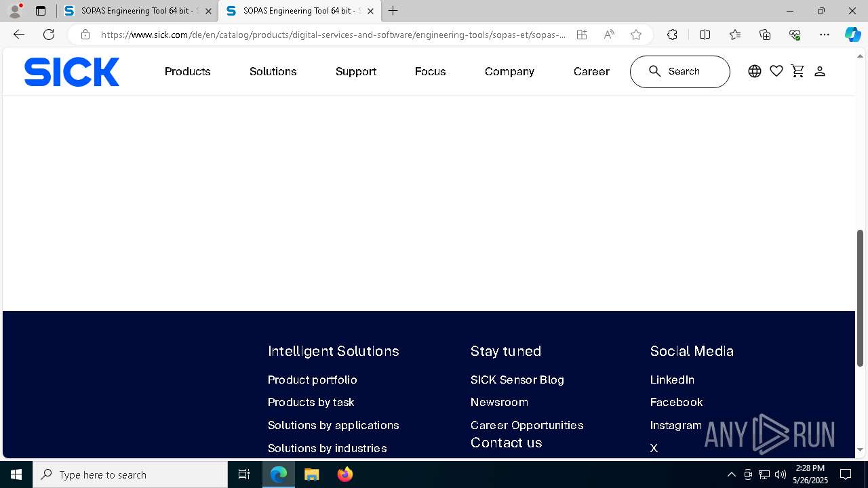The height and width of the screenshot is (488, 868).
Task: Click the browser address bar URL
Action: coord(332,35)
